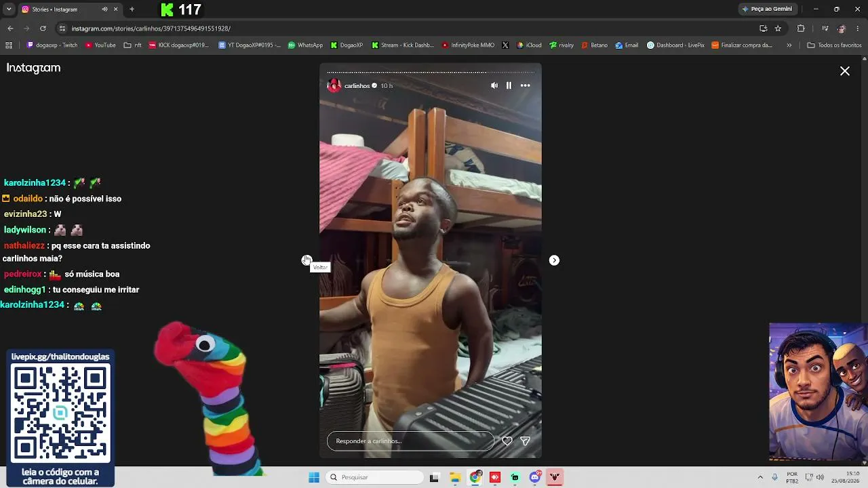
Task: Go to the next story
Action: click(x=554, y=260)
